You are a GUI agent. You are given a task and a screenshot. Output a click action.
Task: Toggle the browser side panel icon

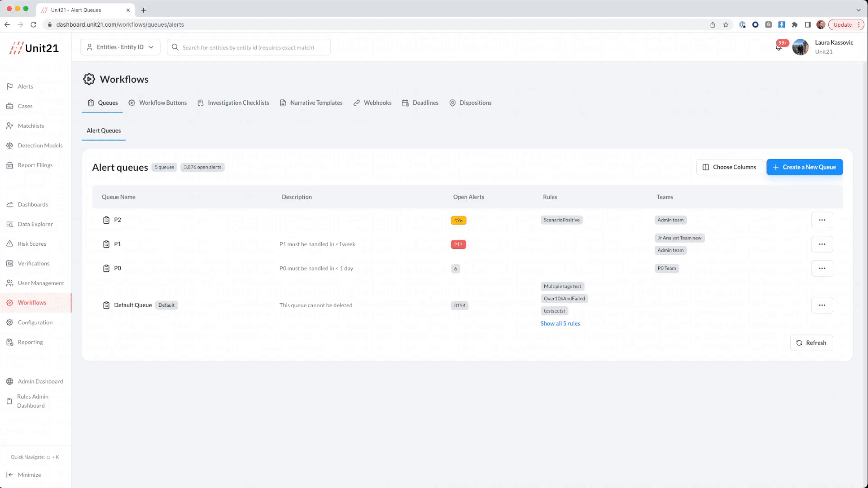[x=807, y=25]
